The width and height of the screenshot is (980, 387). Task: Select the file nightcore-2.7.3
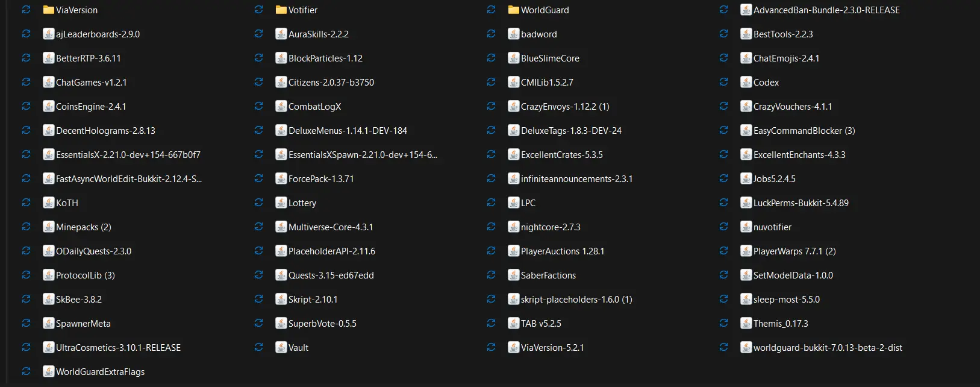[x=551, y=227]
